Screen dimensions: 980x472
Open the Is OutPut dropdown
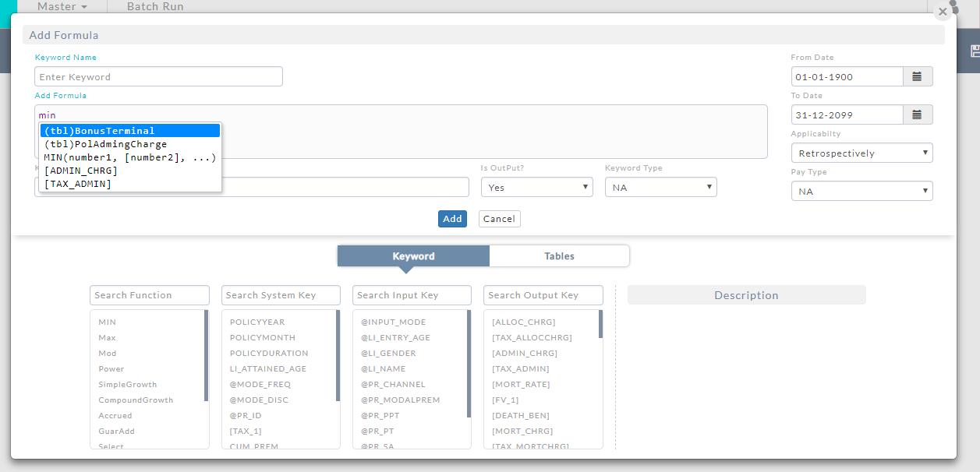pos(537,187)
